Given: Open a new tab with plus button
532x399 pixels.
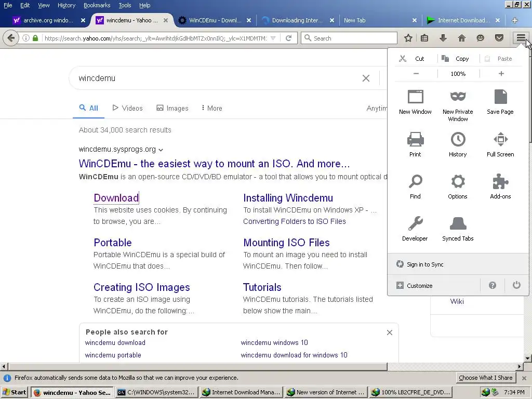Looking at the screenshot, I should (515, 20).
